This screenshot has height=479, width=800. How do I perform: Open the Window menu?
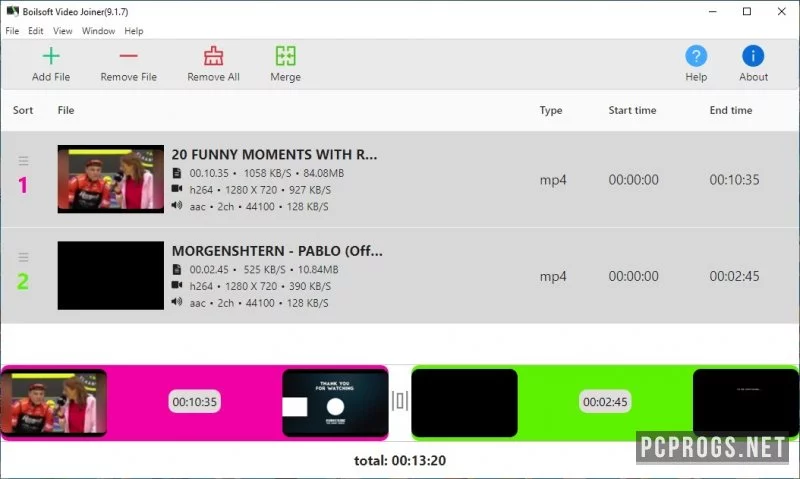coord(98,31)
